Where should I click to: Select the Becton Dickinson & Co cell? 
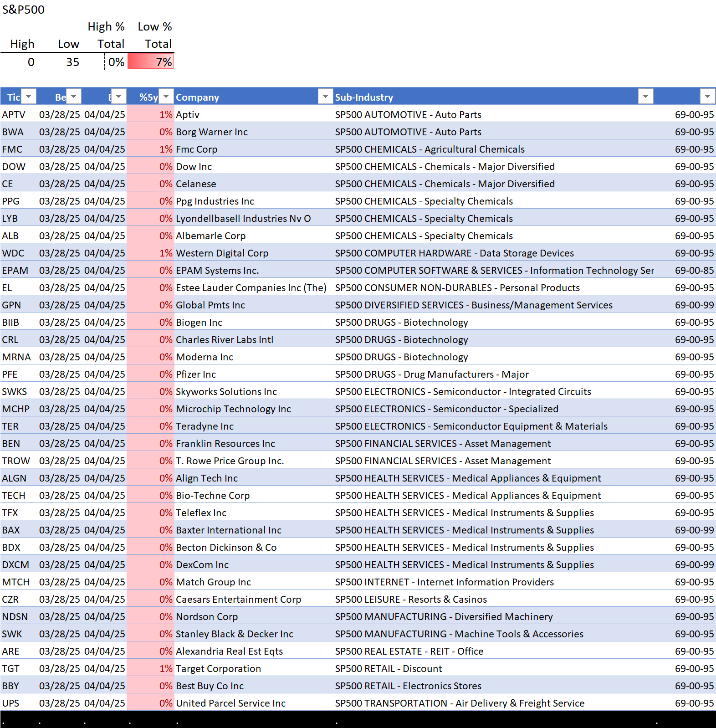(x=253, y=547)
